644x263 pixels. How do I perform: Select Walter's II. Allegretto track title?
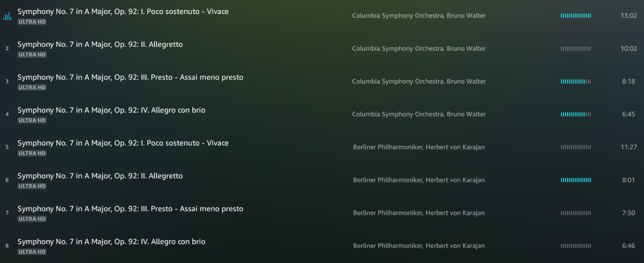point(100,44)
